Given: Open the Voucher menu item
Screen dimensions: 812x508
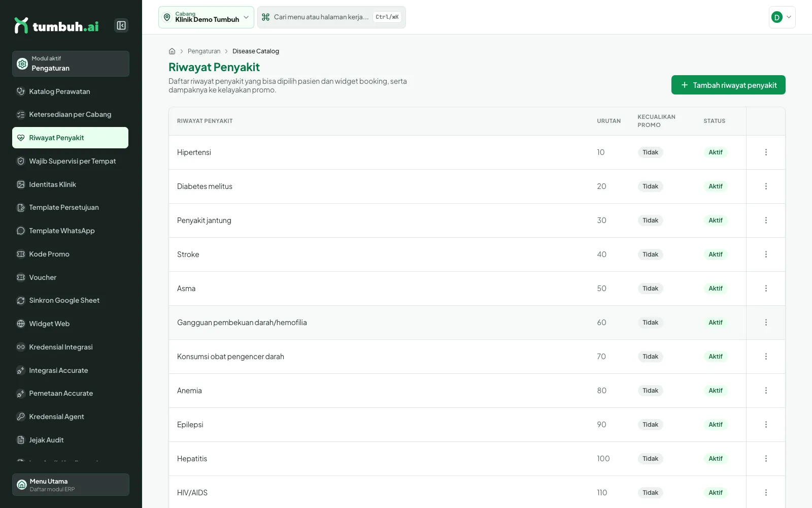Looking at the screenshot, I should [x=70, y=277].
